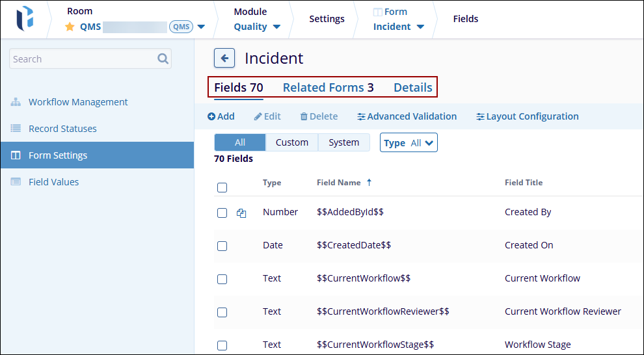Open the Type All filter dropdown
This screenshot has height=355, width=644.
[409, 143]
